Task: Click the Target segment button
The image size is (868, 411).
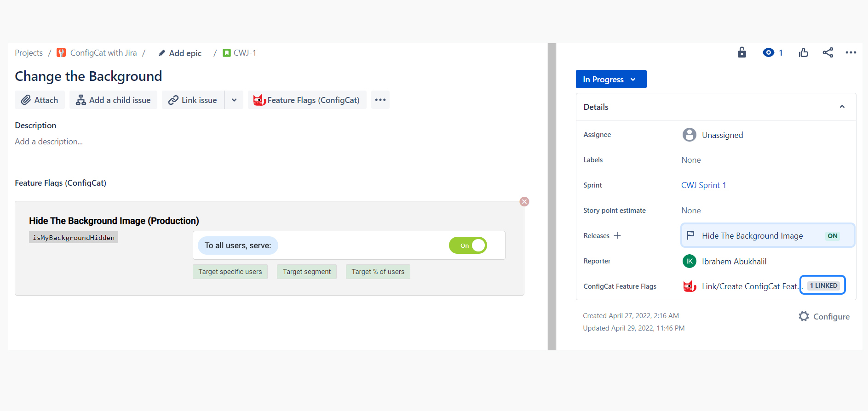Action: 307,272
